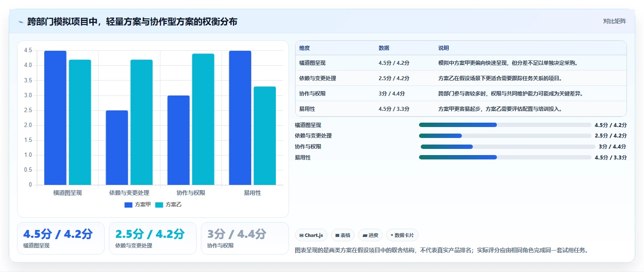Click the description starting 跨部门参与者较多时
The image size is (644, 272).
[510, 93]
